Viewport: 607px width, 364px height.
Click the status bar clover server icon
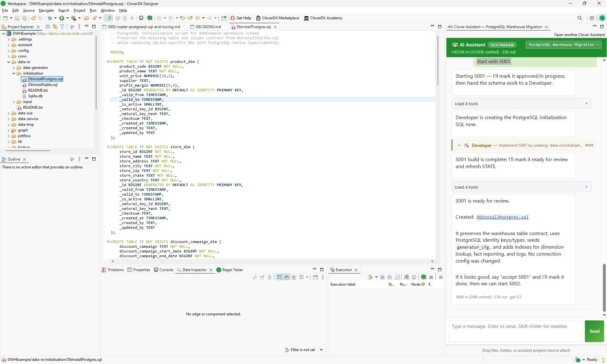578,360
